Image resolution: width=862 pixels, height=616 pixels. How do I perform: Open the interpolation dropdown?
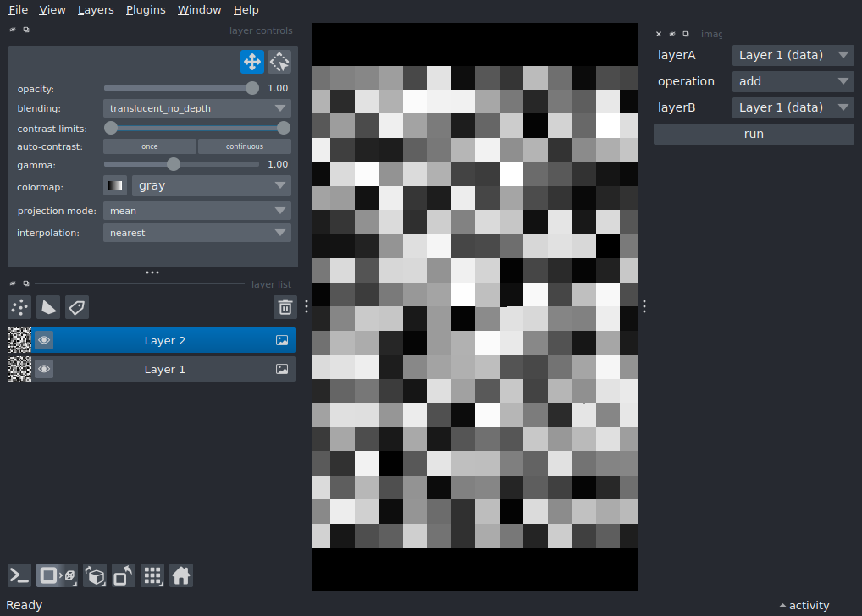(x=196, y=233)
